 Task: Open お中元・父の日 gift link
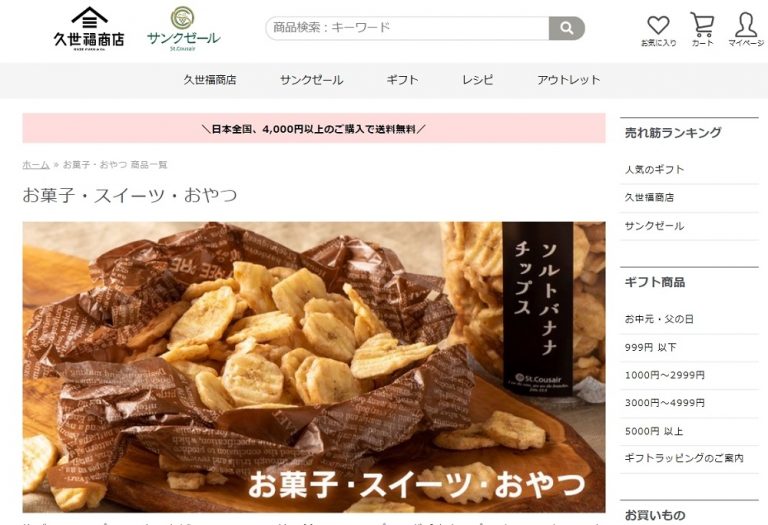659,319
